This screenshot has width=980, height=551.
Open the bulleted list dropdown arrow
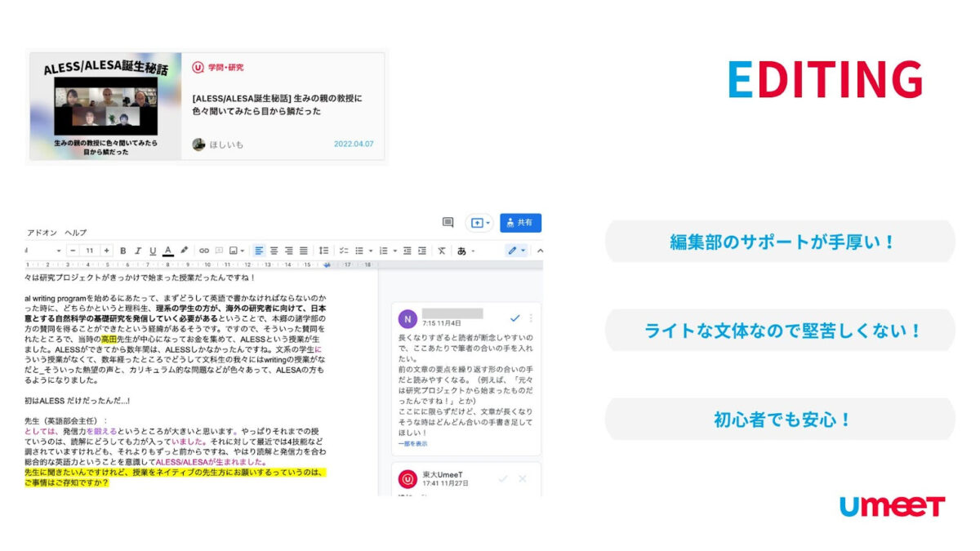370,251
